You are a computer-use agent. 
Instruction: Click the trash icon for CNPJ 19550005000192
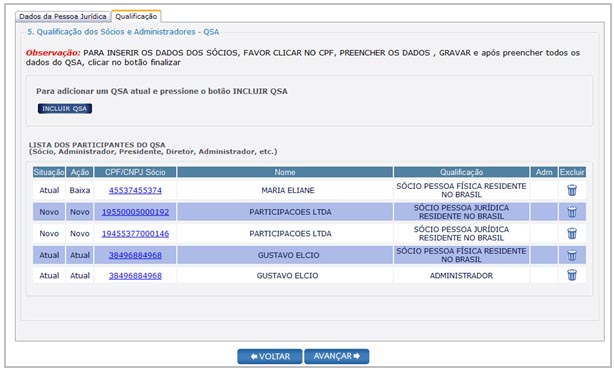point(572,212)
